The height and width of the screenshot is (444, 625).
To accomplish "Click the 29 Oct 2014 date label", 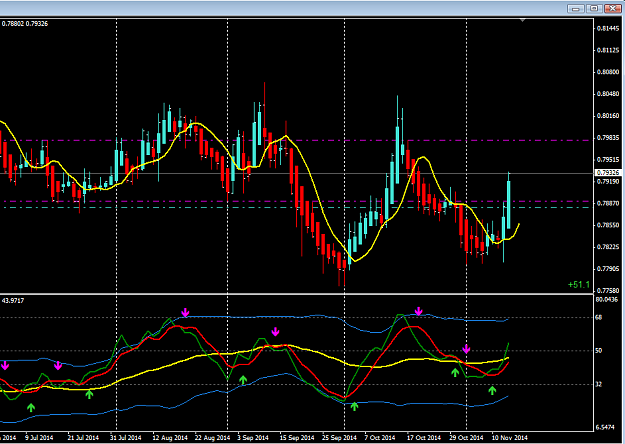I will (466, 438).
